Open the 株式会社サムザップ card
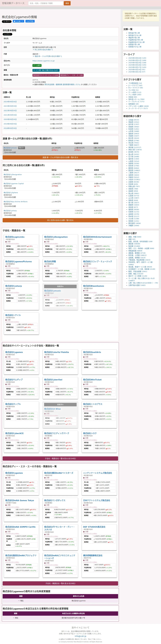The width and height of the screenshot is (161, 644). coord(14,380)
